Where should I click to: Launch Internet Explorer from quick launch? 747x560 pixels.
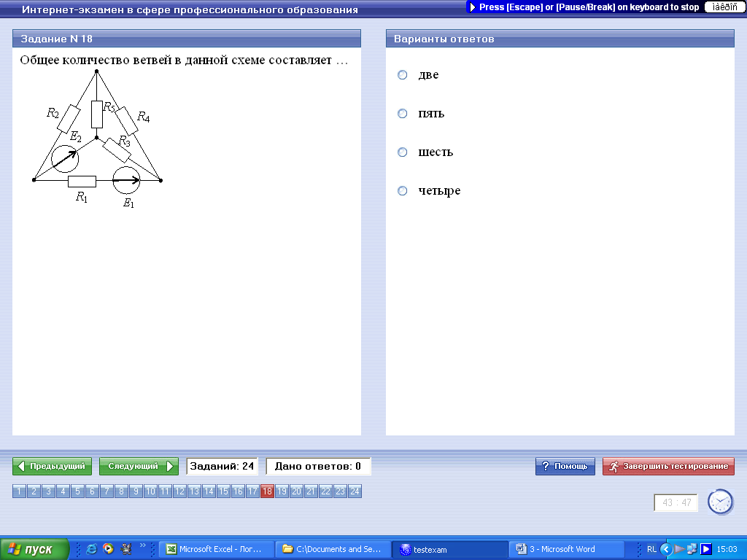[91, 549]
